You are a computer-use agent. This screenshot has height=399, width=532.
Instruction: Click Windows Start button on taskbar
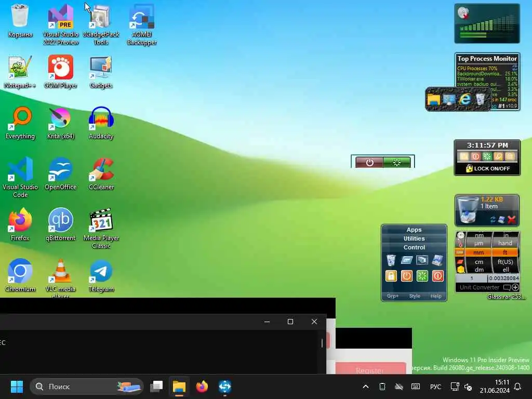click(x=17, y=387)
